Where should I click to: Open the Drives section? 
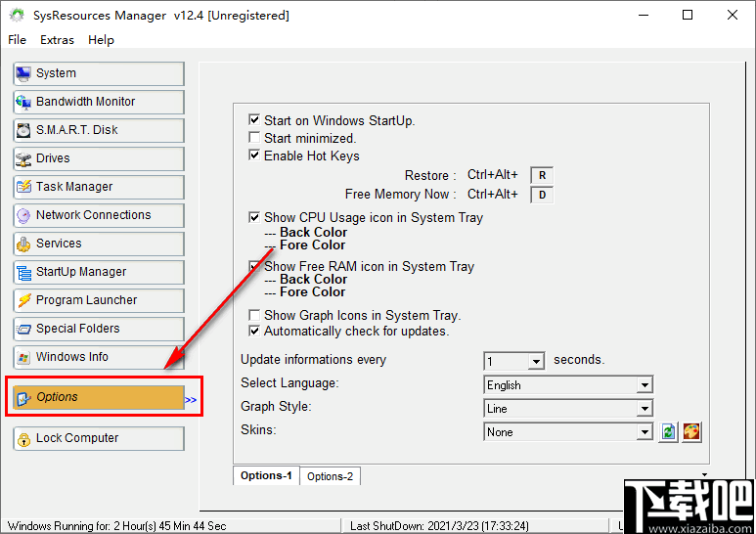(99, 158)
